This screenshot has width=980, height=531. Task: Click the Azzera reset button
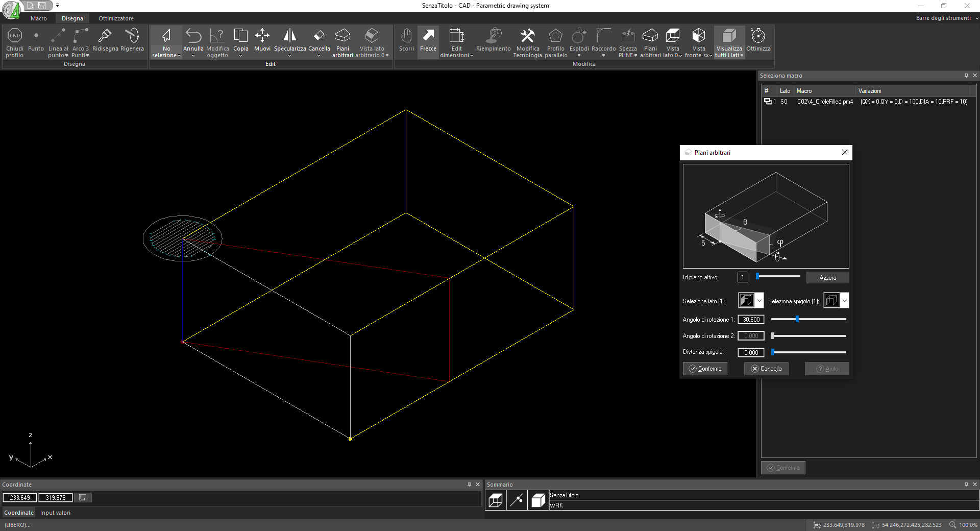pos(827,278)
